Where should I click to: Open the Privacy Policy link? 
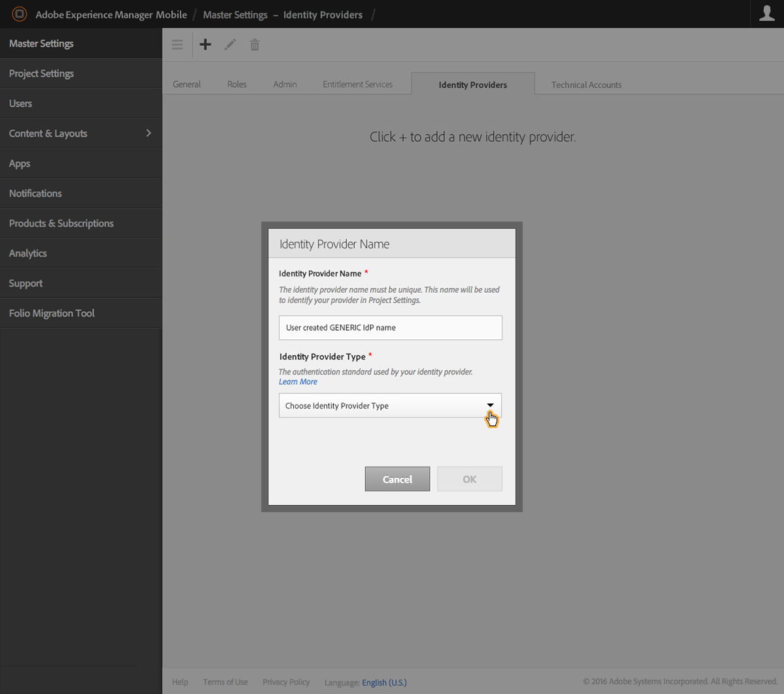click(286, 682)
